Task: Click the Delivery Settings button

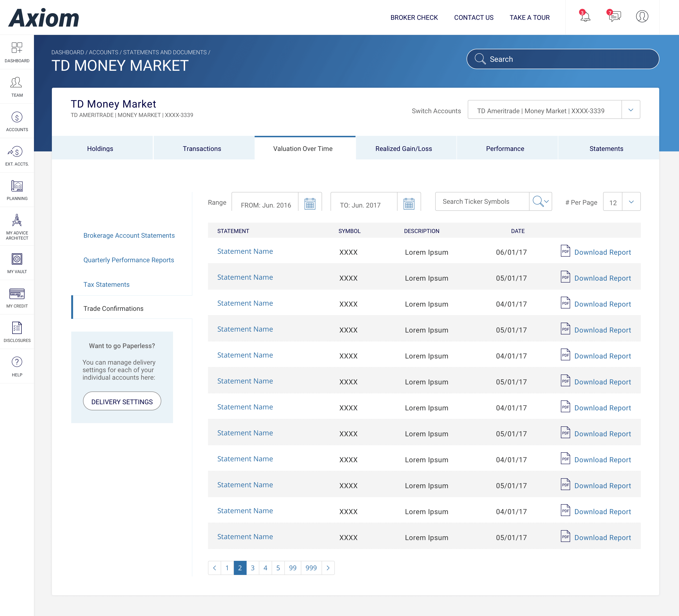Action: [122, 401]
